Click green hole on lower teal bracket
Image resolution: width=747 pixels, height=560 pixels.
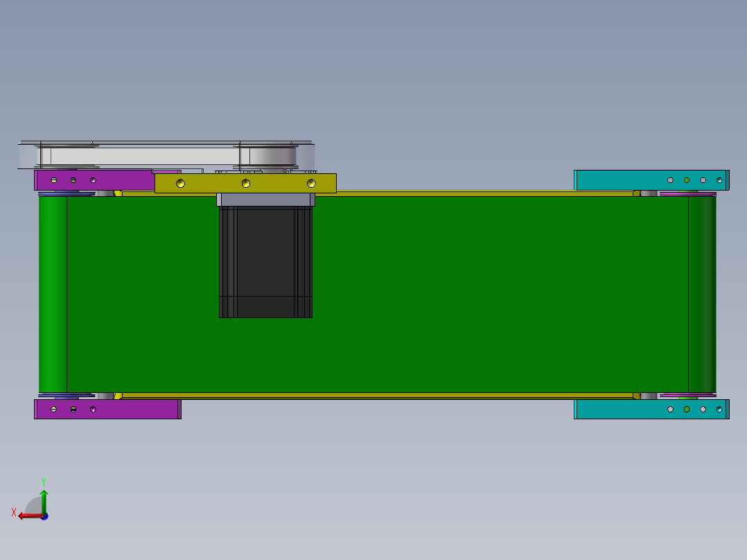point(687,410)
